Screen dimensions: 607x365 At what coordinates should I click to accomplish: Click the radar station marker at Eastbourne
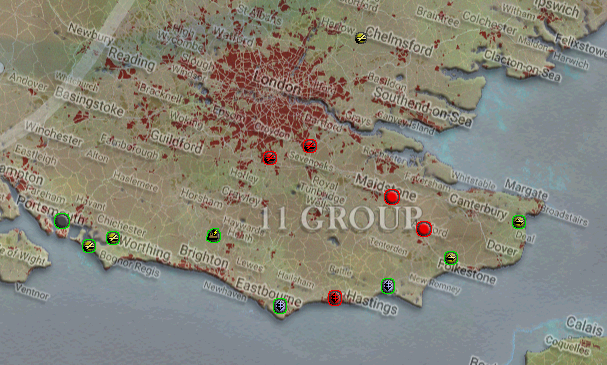[279, 306]
